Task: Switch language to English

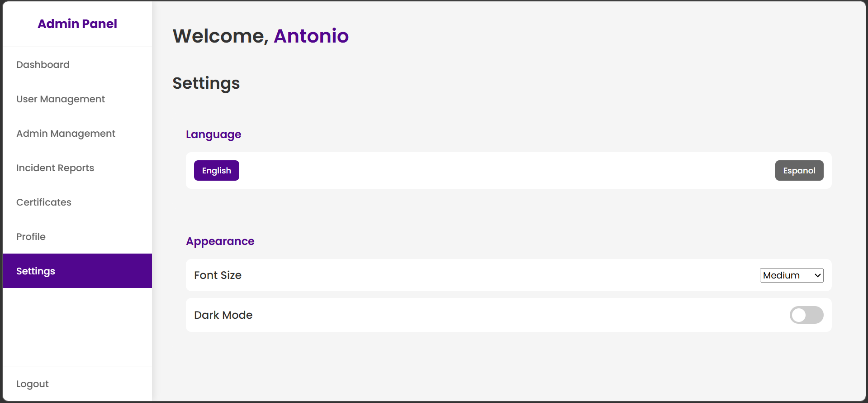Action: [x=216, y=171]
